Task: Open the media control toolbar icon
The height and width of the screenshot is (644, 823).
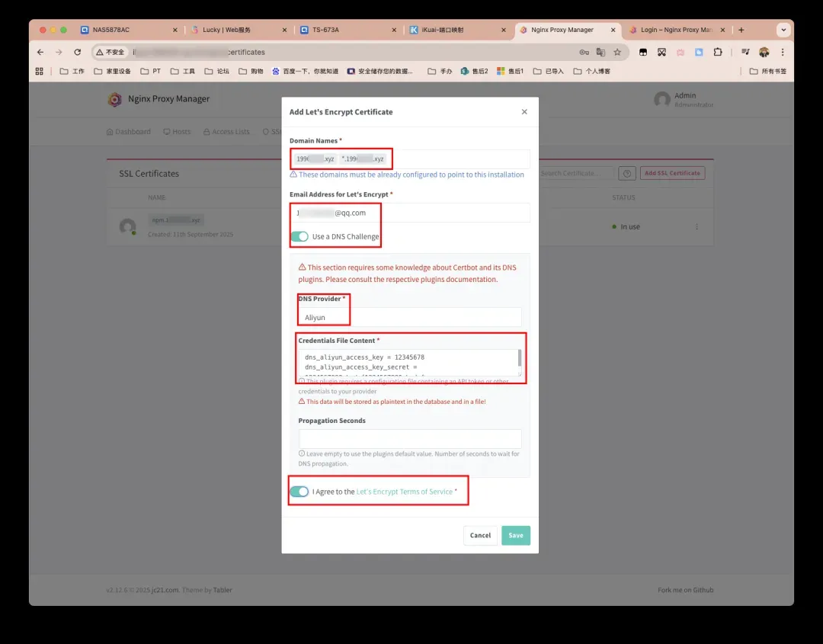Action: click(x=745, y=52)
